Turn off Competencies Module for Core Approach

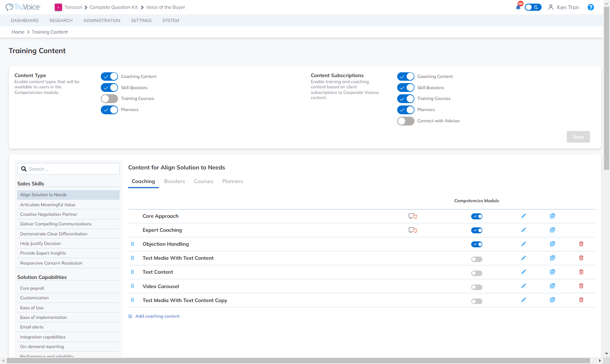click(x=477, y=217)
